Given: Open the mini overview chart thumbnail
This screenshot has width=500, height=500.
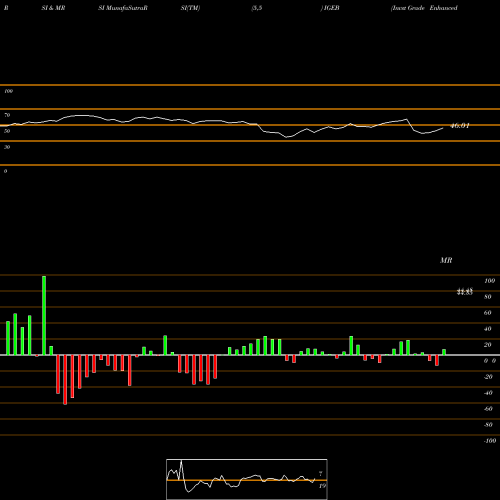Looking at the screenshot, I should [247, 479].
